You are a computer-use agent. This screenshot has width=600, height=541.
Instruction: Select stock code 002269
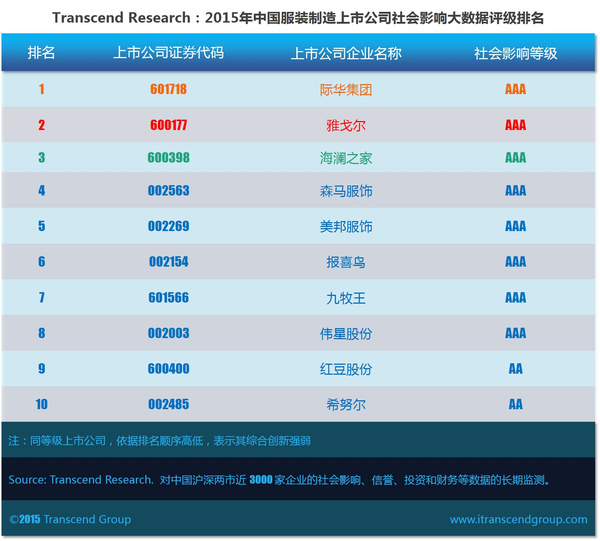pos(168,226)
